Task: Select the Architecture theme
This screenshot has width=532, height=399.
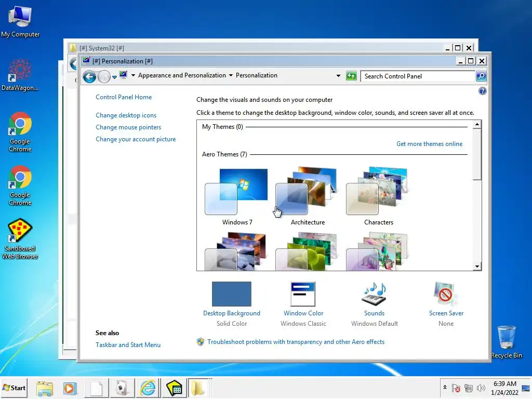Action: tap(308, 197)
